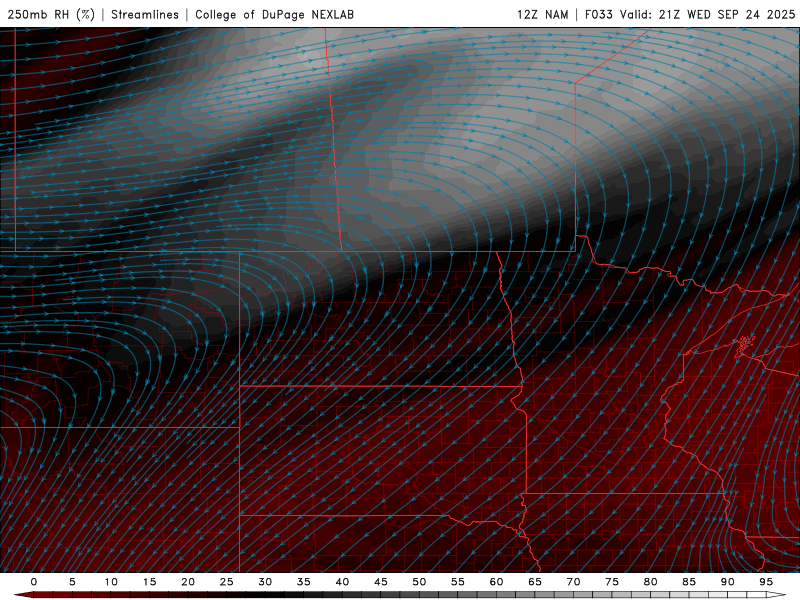Click the "College of DuPage NEXLAB" text
800x600 pixels.
(274, 14)
